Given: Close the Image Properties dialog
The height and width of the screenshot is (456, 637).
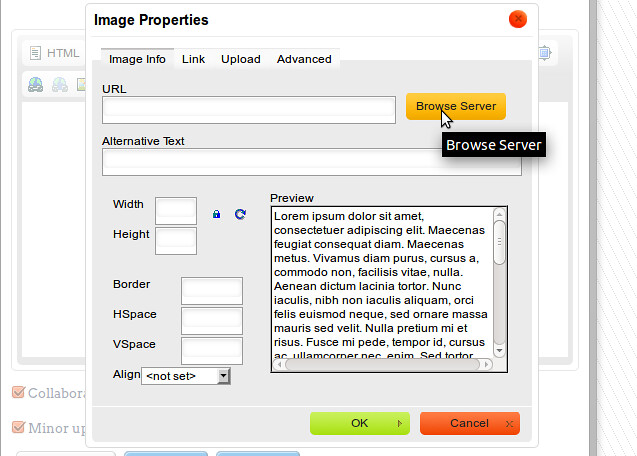Looking at the screenshot, I should tap(518, 19).
